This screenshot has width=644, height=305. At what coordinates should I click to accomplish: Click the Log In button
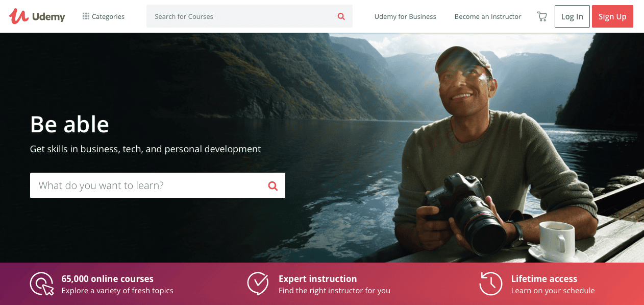click(572, 16)
